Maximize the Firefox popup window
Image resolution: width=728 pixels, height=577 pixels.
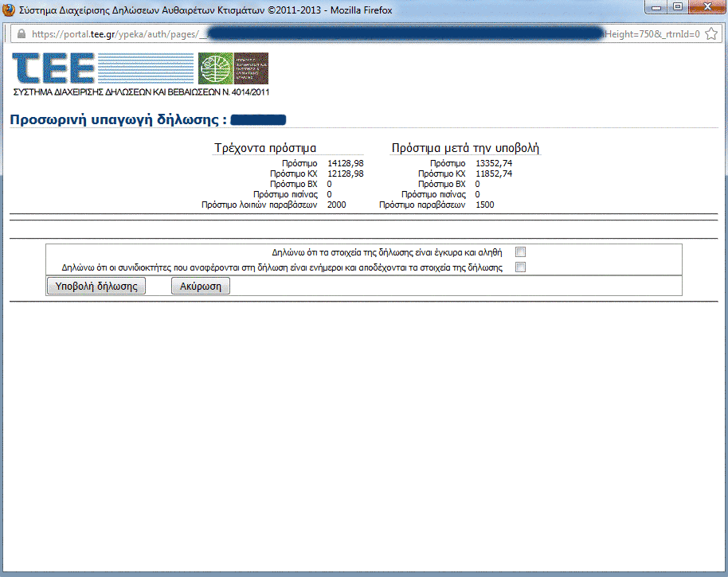[x=677, y=9]
